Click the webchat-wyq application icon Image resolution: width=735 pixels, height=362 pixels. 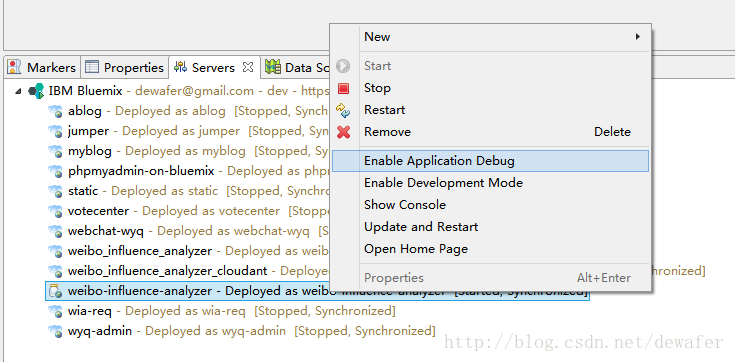[55, 231]
